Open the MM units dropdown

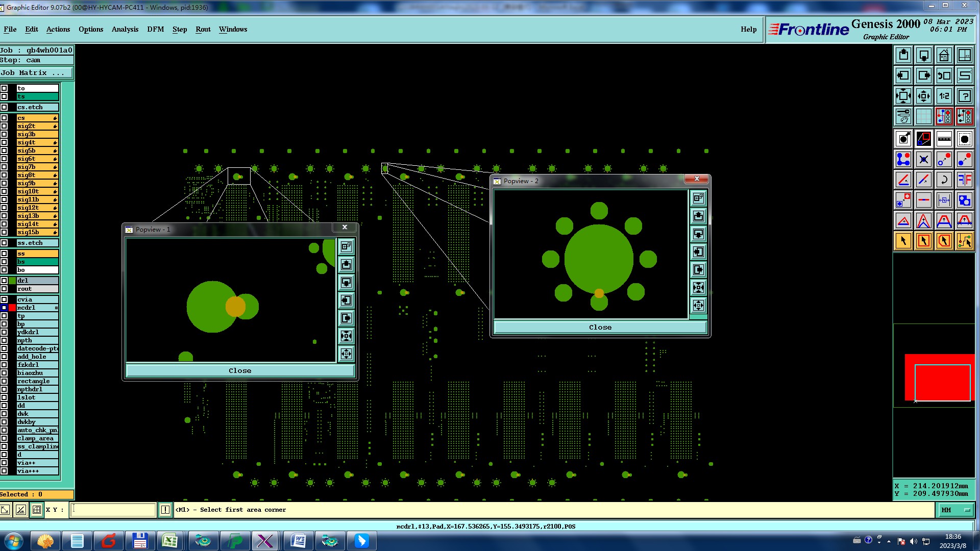point(955,510)
